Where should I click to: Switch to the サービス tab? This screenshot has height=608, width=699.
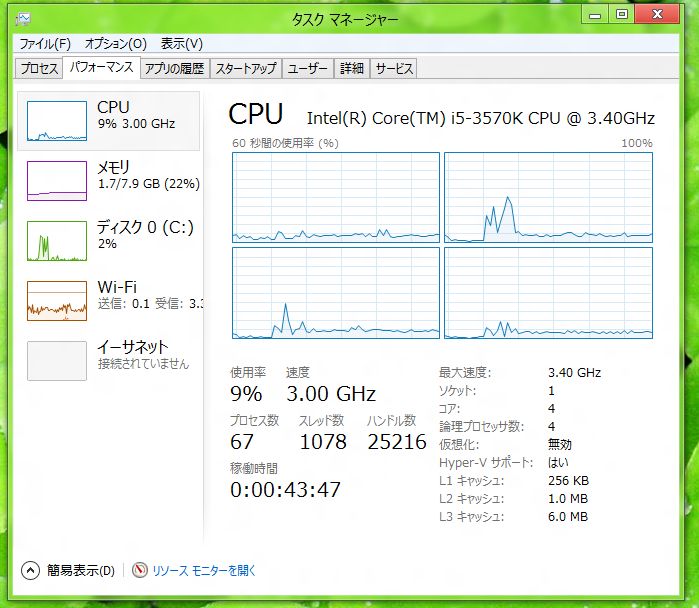coord(394,69)
